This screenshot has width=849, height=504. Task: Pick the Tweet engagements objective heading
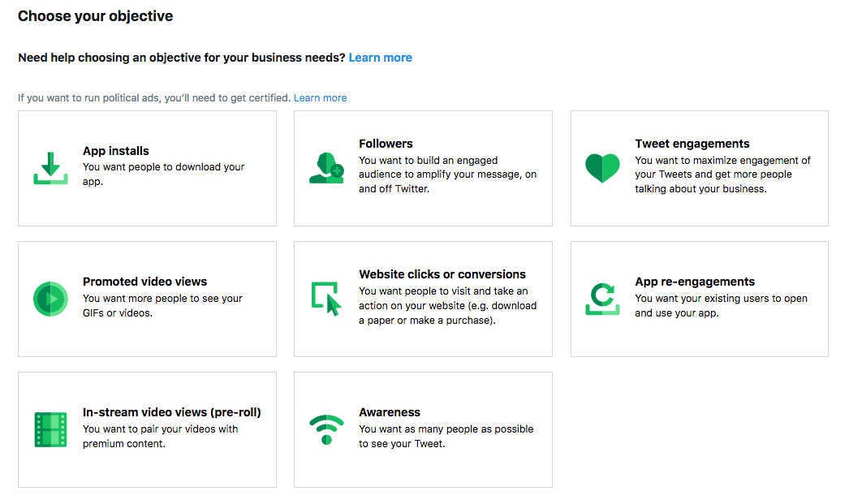pos(692,144)
